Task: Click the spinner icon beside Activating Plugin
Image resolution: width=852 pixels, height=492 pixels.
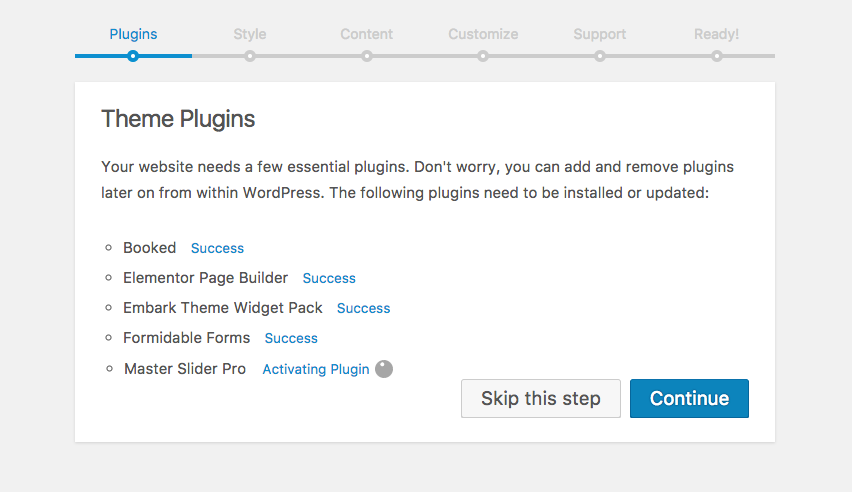Action: (x=384, y=369)
